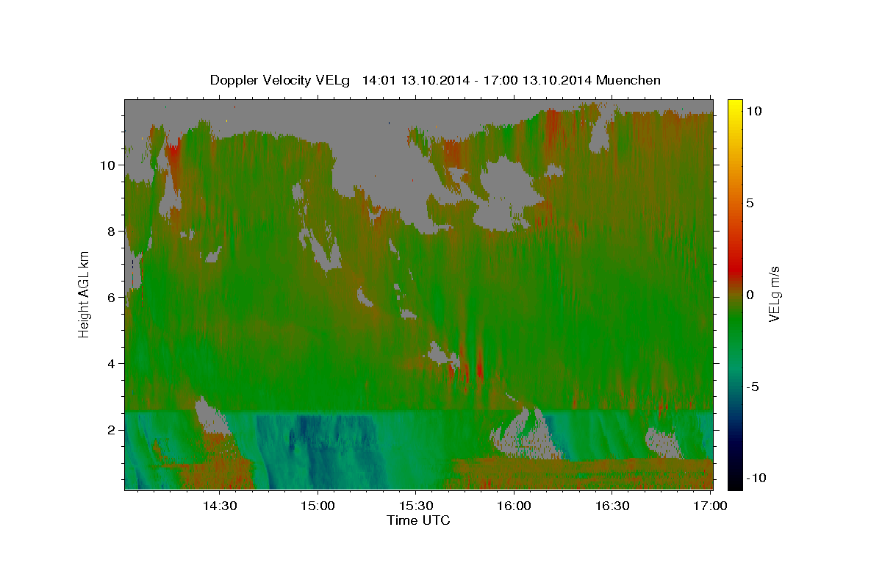Click the 15:30 time tick label
Image resolution: width=882 pixels, height=588 pixels.
(415, 506)
